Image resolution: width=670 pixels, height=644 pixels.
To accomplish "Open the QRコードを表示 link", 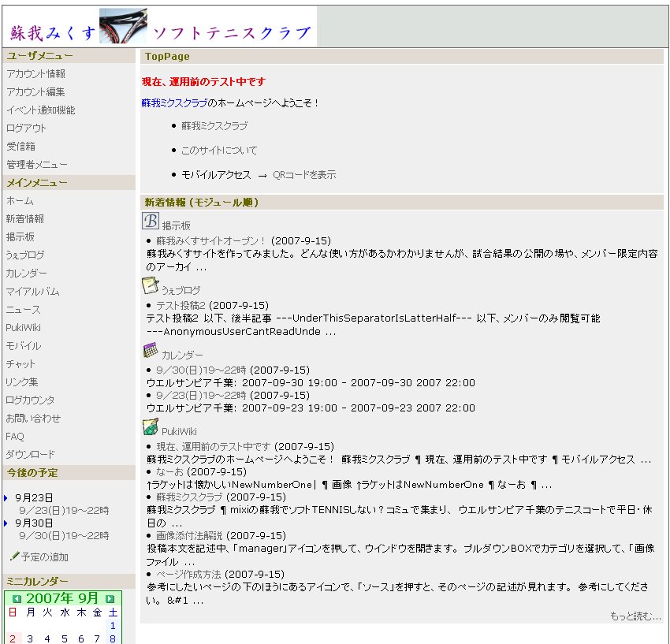I will [304, 175].
